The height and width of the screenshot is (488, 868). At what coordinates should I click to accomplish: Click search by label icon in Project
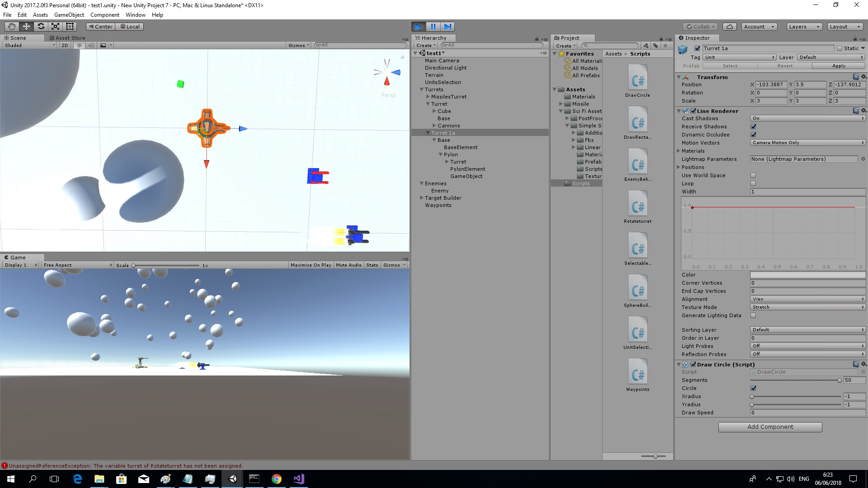656,45
